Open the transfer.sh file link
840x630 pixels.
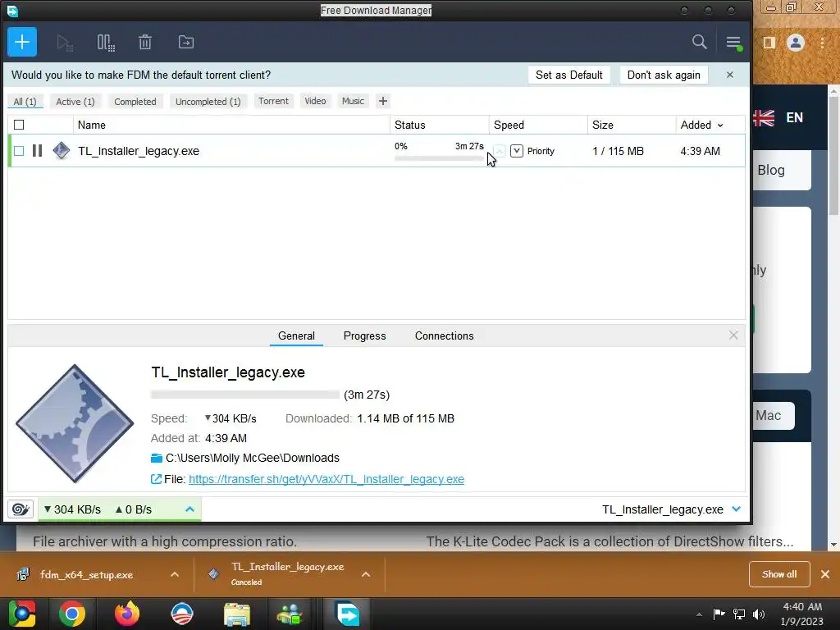[326, 479]
